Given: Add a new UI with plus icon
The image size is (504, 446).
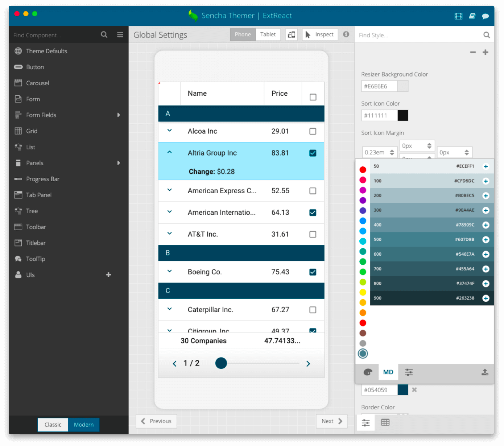Looking at the screenshot, I should click(108, 275).
